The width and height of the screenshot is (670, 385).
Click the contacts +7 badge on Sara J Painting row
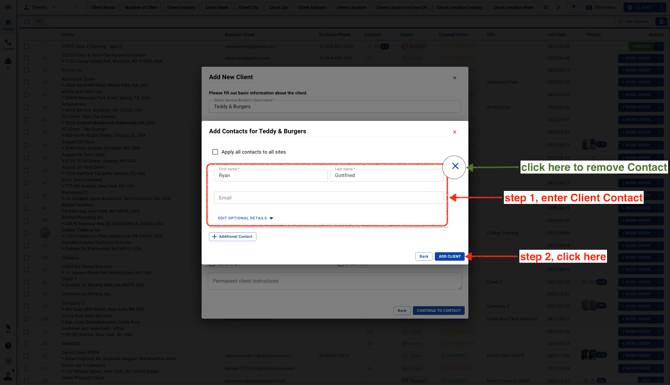click(385, 46)
